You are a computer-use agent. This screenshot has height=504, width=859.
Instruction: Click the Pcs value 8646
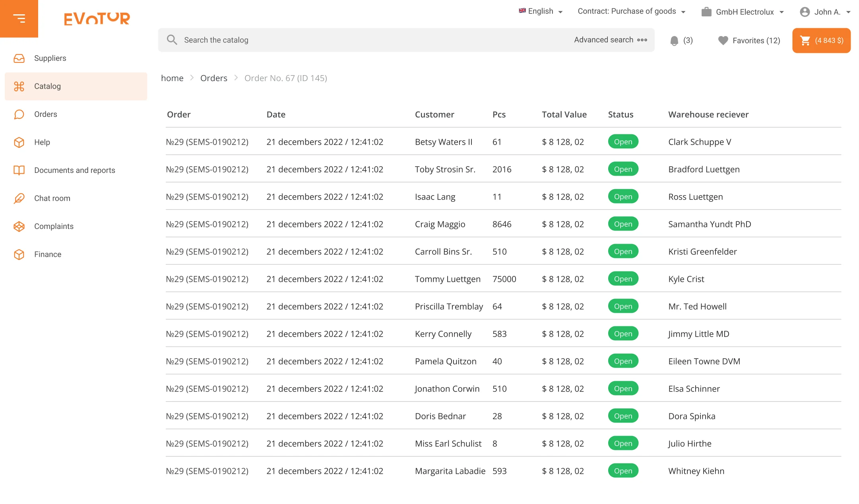pyautogui.click(x=502, y=224)
